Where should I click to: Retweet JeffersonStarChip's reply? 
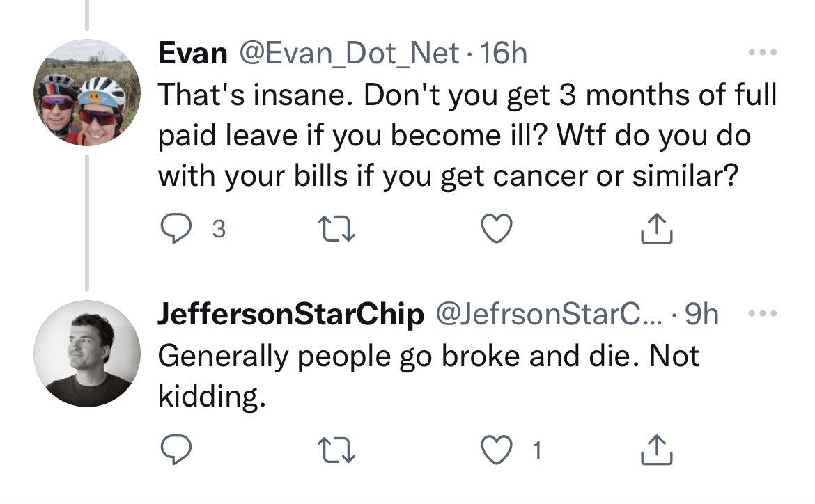[x=336, y=451]
